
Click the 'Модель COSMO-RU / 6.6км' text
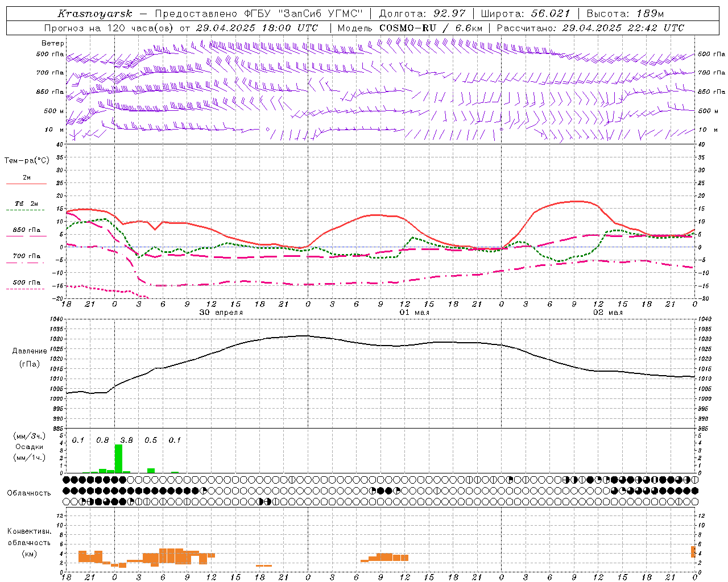tap(410, 28)
